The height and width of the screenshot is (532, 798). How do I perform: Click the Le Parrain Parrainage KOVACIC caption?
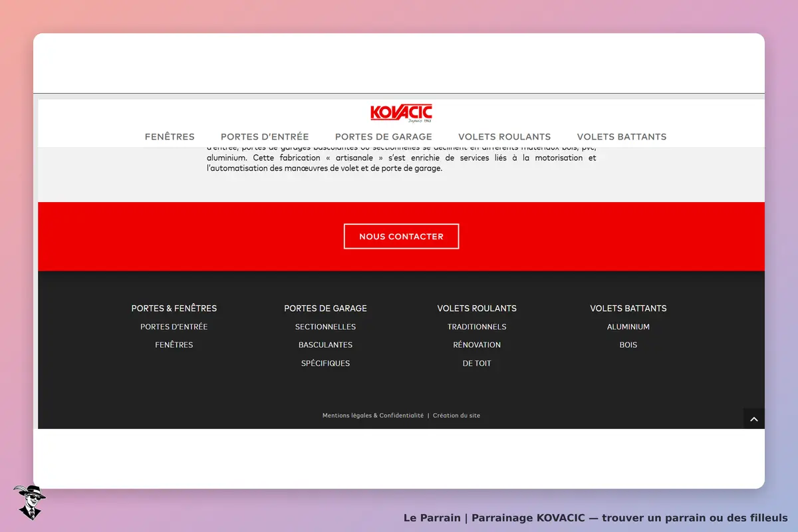(596, 518)
